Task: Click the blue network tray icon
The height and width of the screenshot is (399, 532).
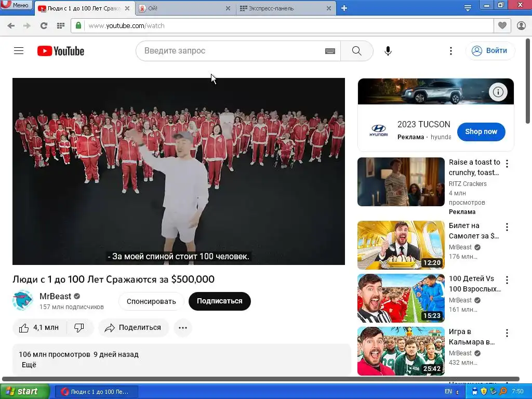Action: tap(475, 392)
